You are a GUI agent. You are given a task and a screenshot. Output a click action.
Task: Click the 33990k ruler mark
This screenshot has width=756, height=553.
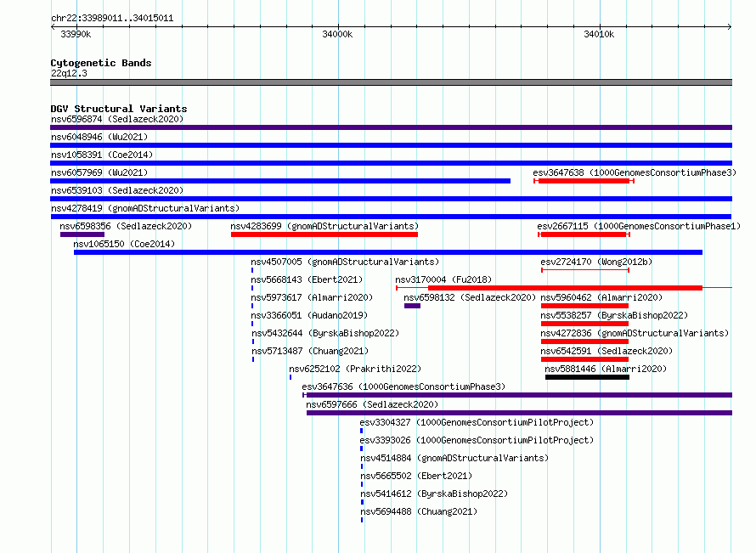(76, 34)
